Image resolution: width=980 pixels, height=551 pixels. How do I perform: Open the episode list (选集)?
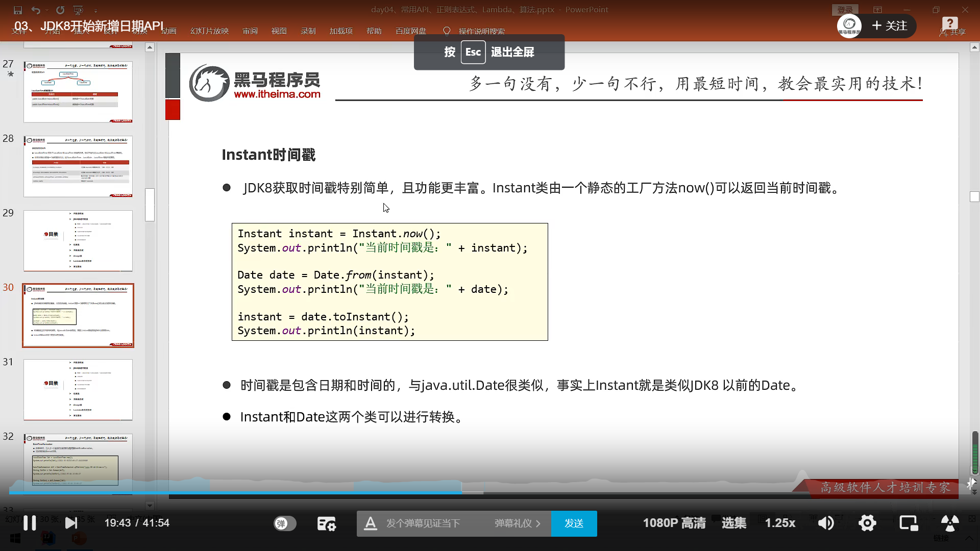733,523
